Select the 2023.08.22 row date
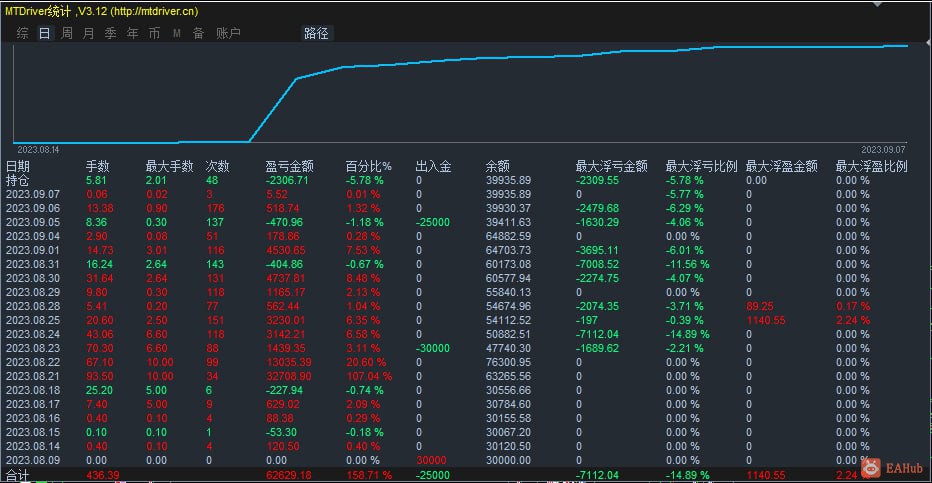 coord(33,362)
